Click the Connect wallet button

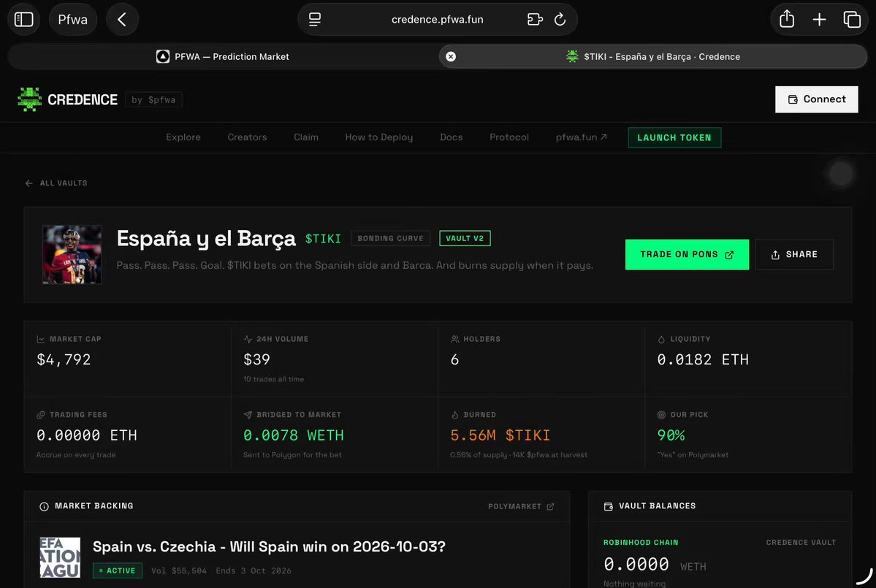[x=816, y=99]
